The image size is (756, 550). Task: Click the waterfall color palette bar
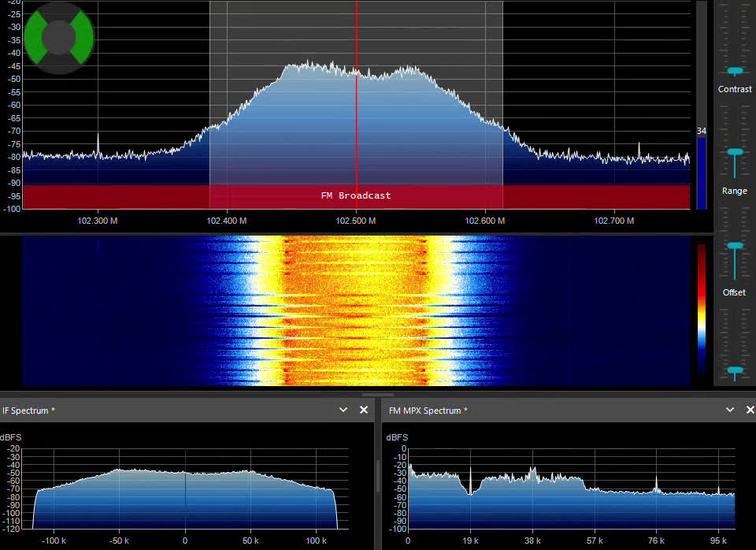pos(700,311)
